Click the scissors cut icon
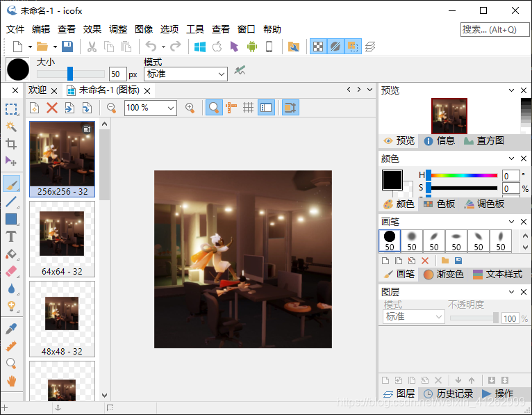 pos(92,47)
